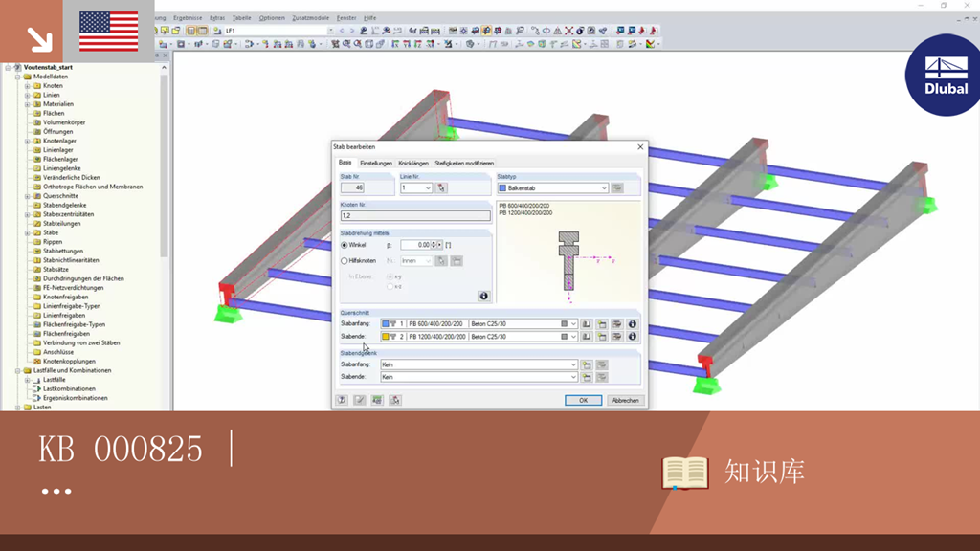
Task: Open the Optionen menu
Action: click(272, 18)
